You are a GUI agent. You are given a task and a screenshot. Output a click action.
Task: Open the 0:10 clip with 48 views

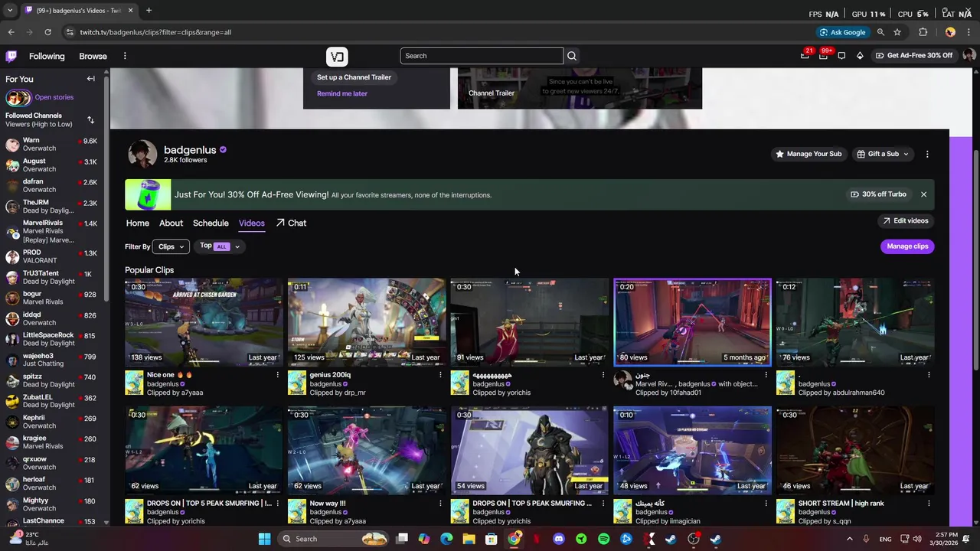[x=692, y=451]
